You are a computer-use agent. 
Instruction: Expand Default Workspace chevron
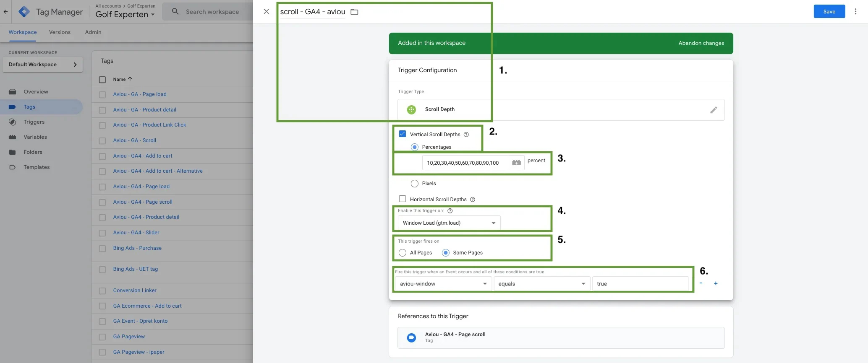click(x=75, y=65)
